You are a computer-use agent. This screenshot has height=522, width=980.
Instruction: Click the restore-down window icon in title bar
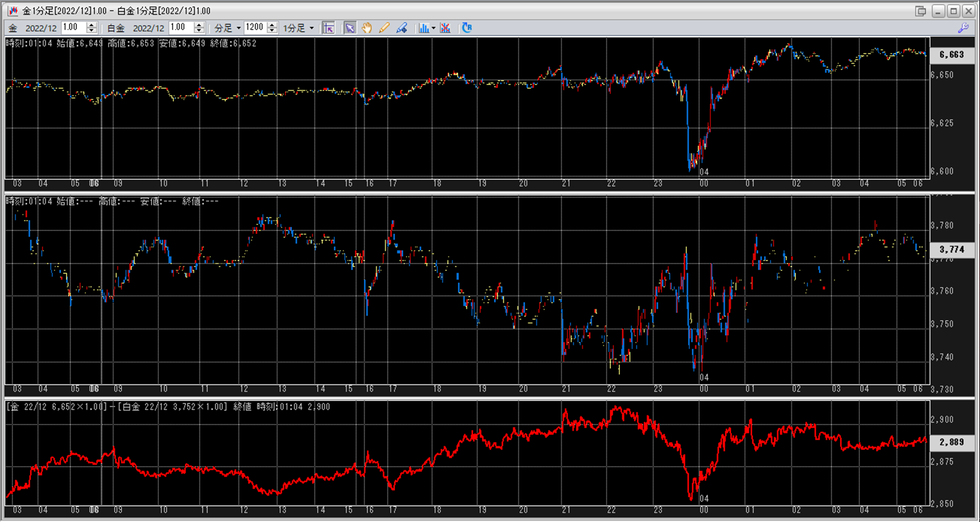(920, 11)
